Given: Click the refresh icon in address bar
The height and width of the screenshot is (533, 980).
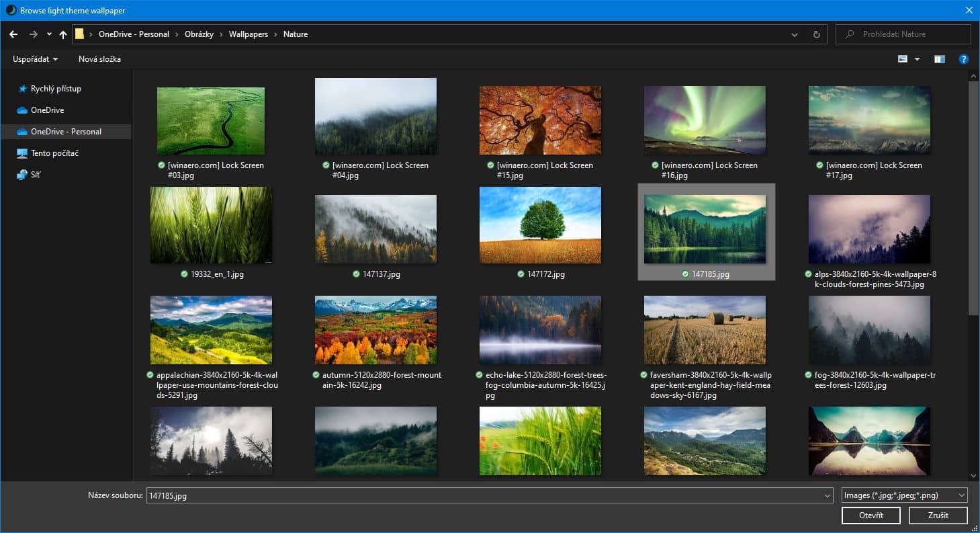Looking at the screenshot, I should [816, 34].
